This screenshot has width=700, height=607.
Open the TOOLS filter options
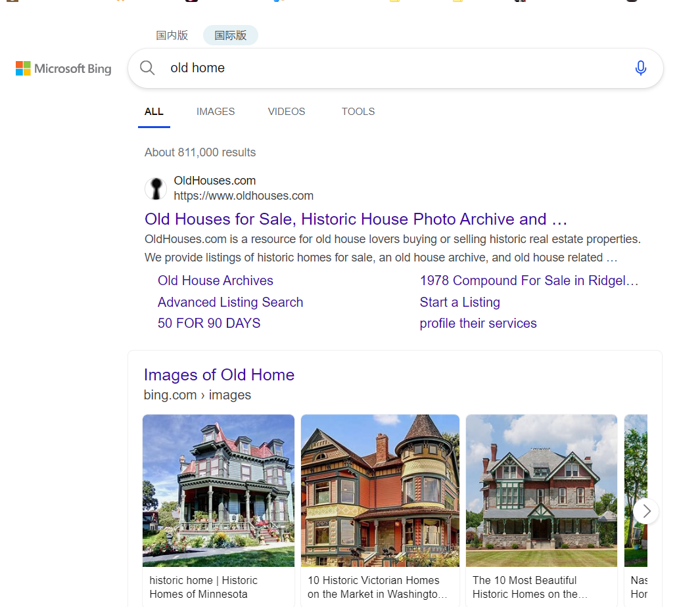click(358, 112)
